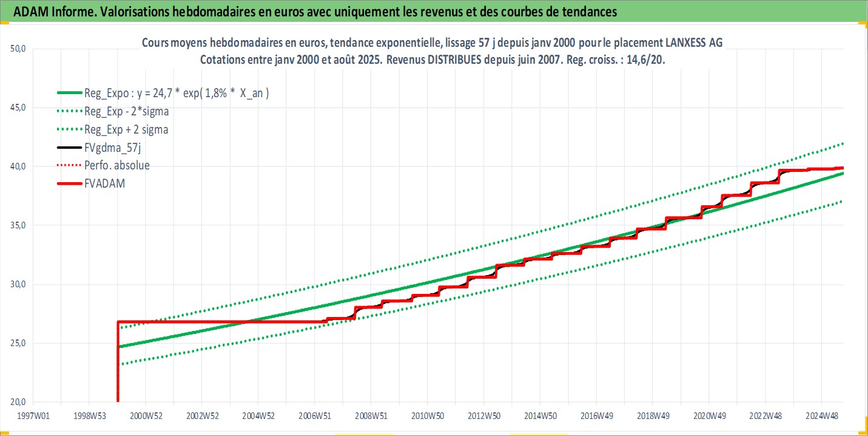Viewport: 868px width, 436px height.
Task: Click the 2006W51 x-axis label
Action: [x=314, y=415]
